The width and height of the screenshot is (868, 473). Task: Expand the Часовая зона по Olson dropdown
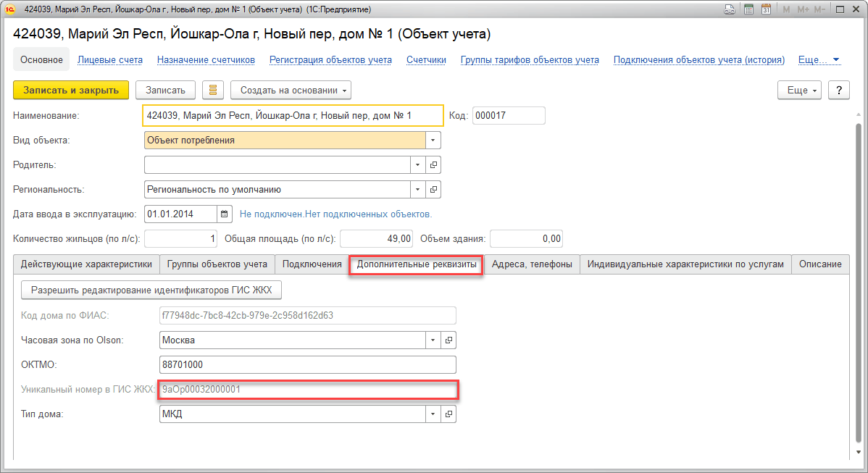[433, 340]
